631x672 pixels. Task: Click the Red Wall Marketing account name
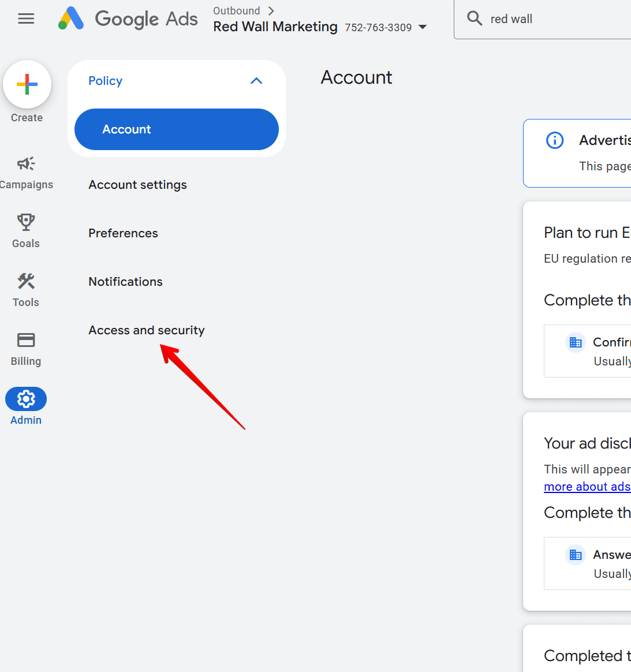[275, 27]
